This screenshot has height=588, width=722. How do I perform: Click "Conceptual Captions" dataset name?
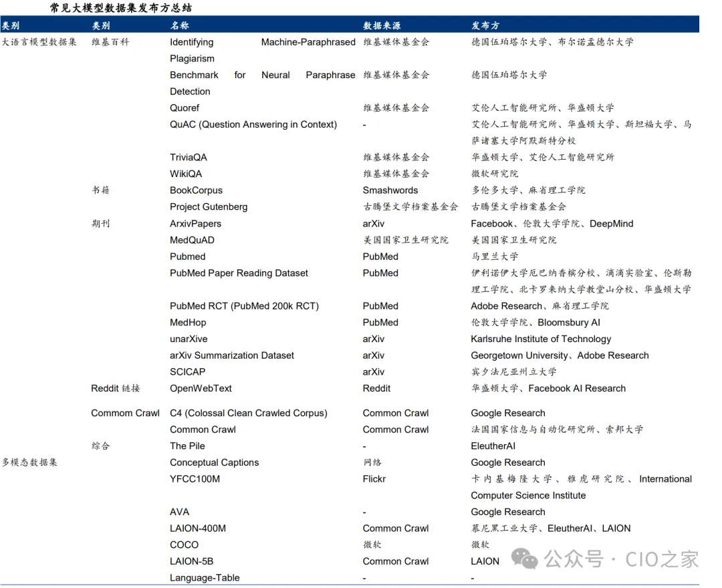(x=214, y=462)
